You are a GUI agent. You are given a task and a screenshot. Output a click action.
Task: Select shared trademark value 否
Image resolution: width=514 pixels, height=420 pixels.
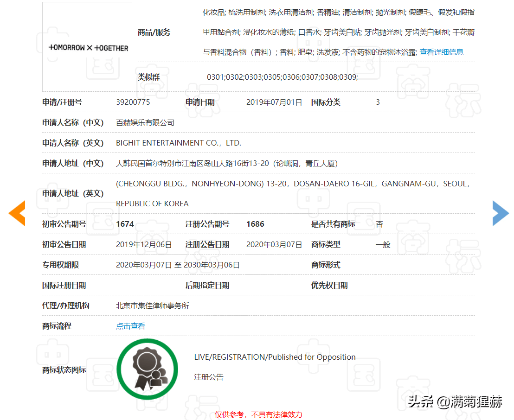[379, 224]
